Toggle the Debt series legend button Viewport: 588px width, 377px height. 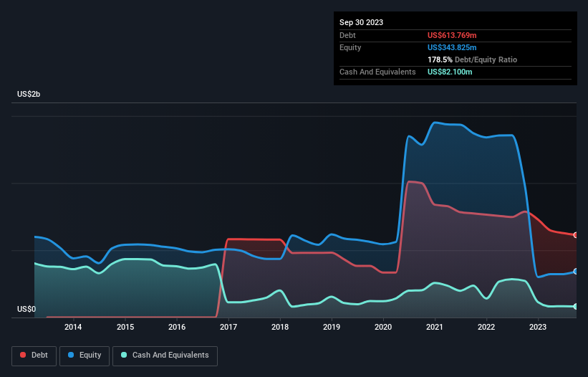tap(34, 355)
